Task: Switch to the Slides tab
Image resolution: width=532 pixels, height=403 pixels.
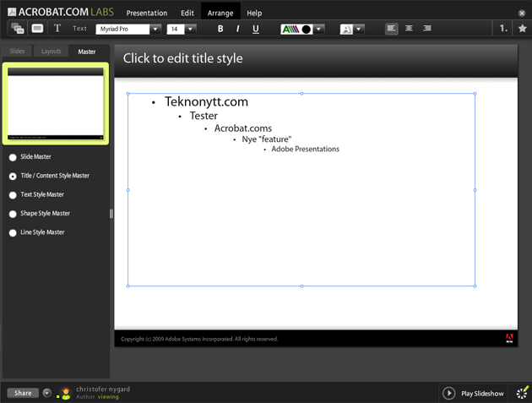Action: tap(17, 51)
